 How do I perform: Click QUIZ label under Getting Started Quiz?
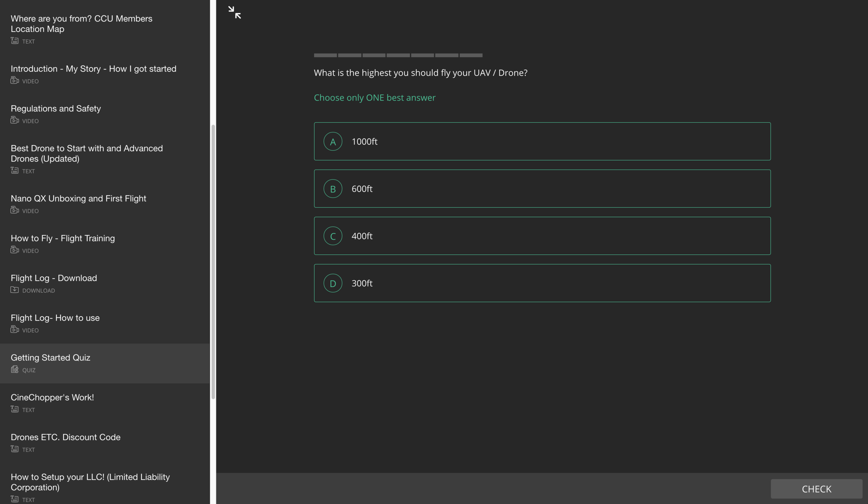(29, 370)
